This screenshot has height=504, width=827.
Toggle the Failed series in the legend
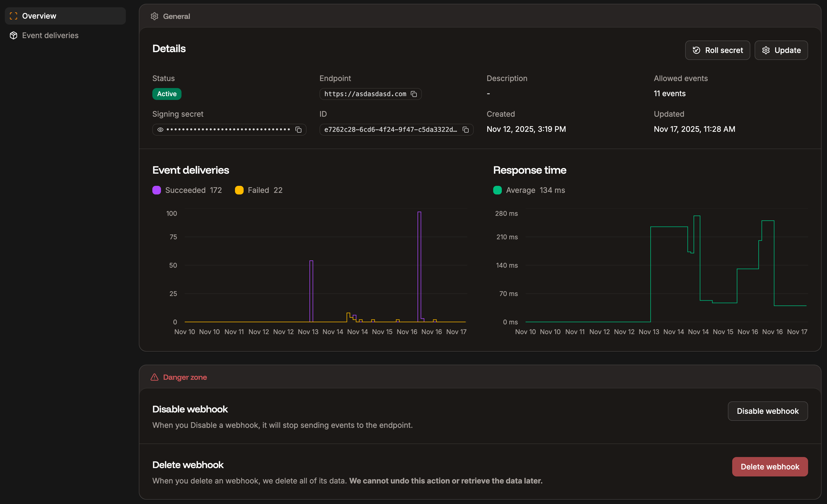point(258,190)
